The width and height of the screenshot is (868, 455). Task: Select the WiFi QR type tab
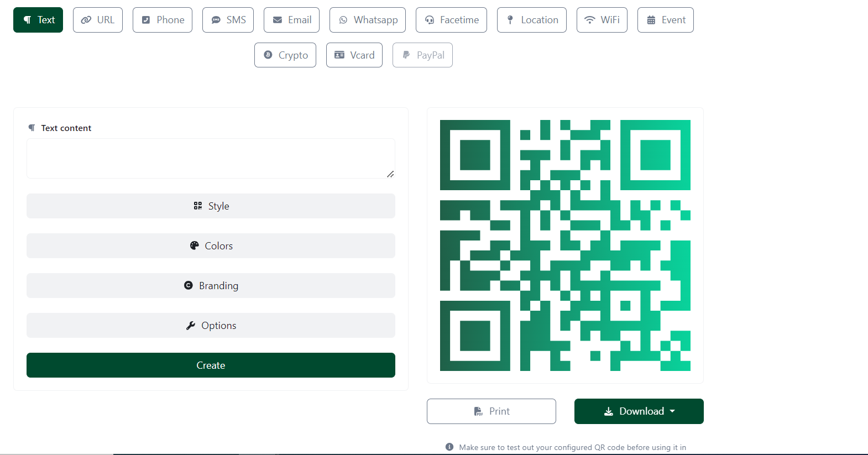[x=602, y=20]
